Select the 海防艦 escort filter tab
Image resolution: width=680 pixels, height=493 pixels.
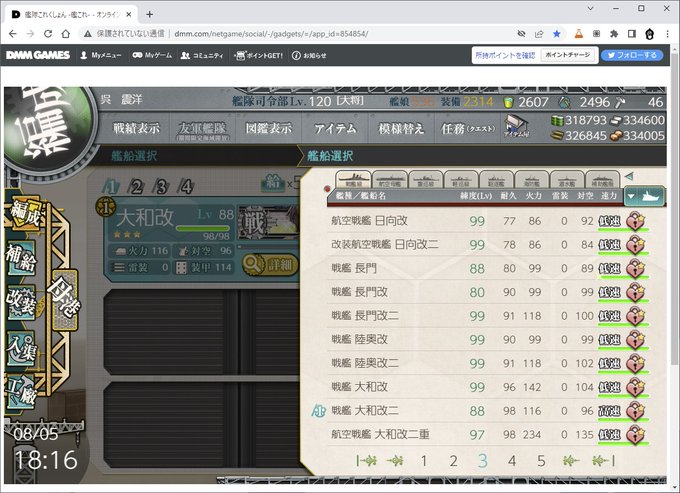(x=532, y=180)
